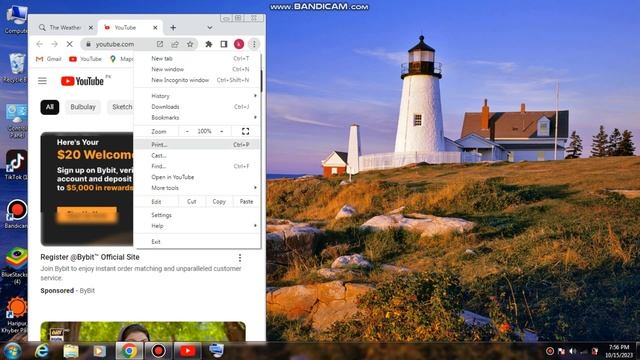The width and height of the screenshot is (640, 360).
Task: Open Recycle Bin desktop icon
Action: click(16, 68)
